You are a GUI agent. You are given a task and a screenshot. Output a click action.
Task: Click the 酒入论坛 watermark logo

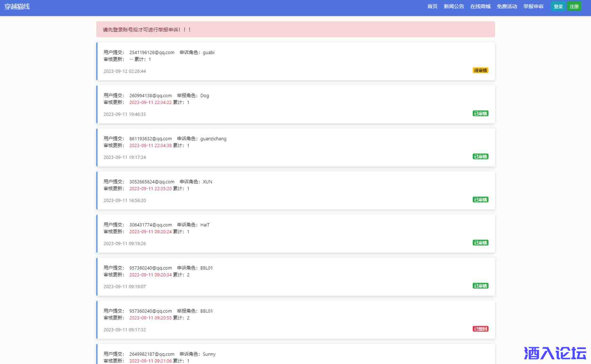coord(555,353)
